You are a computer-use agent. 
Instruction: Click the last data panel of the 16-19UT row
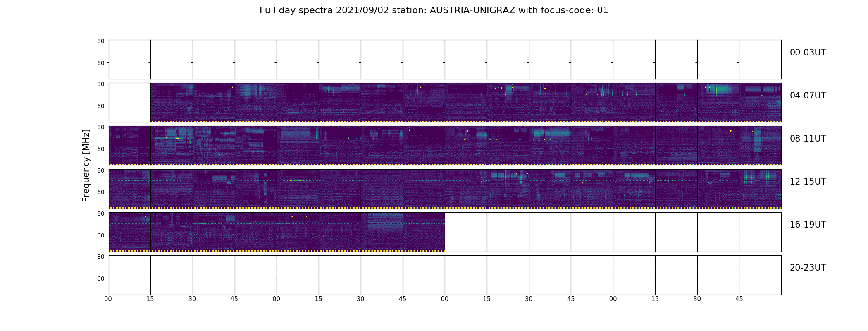tap(424, 232)
